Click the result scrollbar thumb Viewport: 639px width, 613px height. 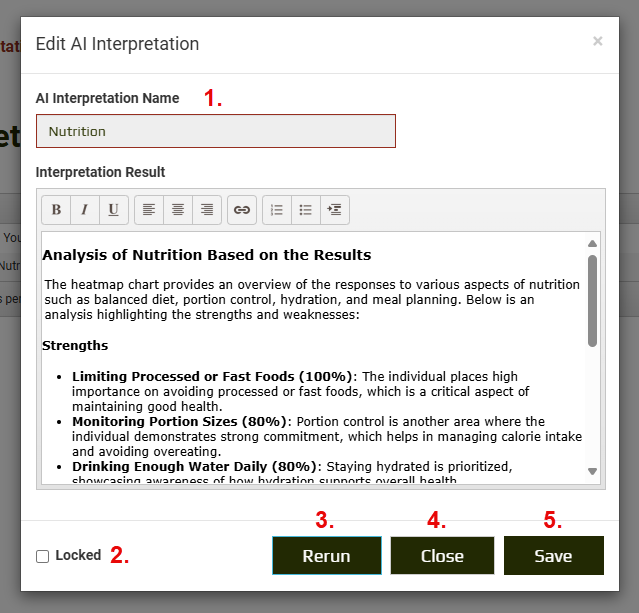point(592,300)
